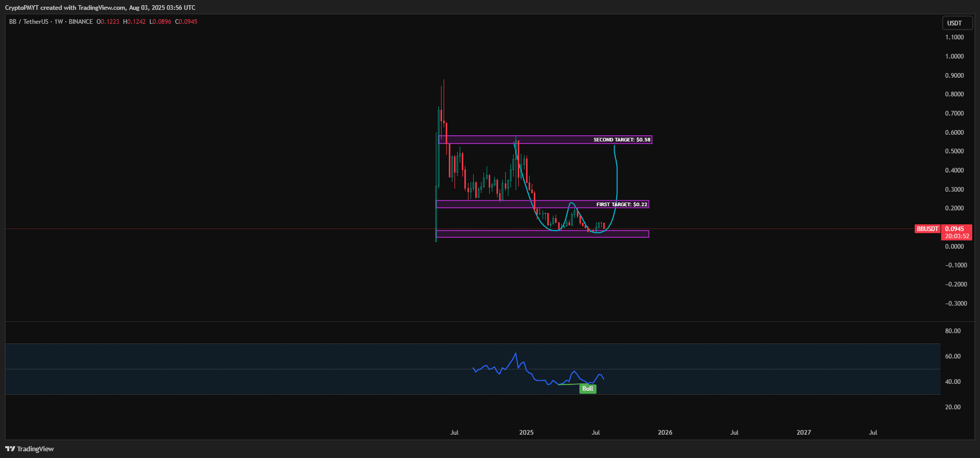Viewport: 980px width, 458px height.
Task: Click the CryptoPMYT created with TradingView.com header
Action: click(x=100, y=8)
